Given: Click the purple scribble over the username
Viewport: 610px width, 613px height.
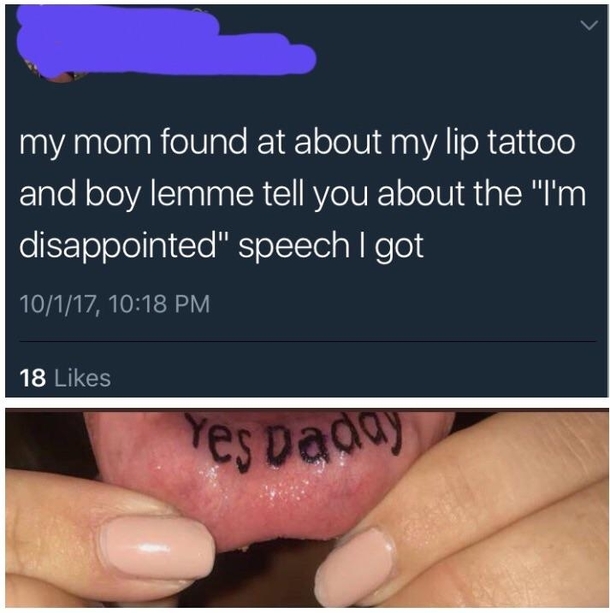Looking at the screenshot, I should [x=166, y=42].
